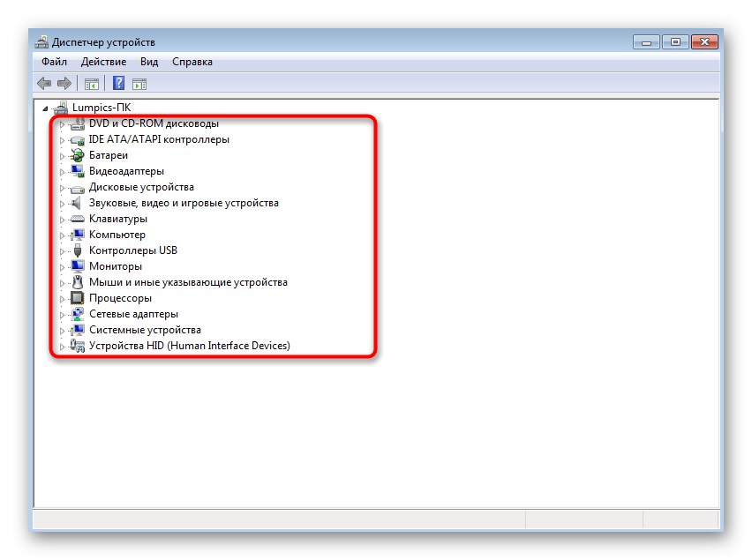Select the Батареи label
The width and height of the screenshot is (752, 560).
tap(109, 155)
